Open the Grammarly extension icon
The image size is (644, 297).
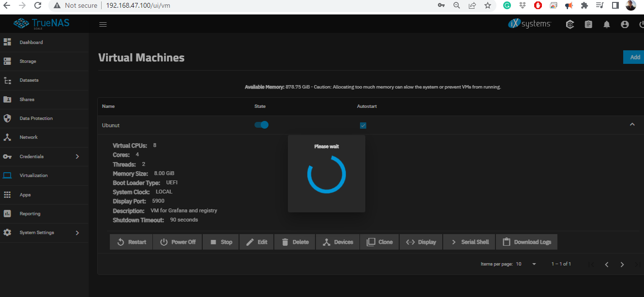tap(507, 5)
